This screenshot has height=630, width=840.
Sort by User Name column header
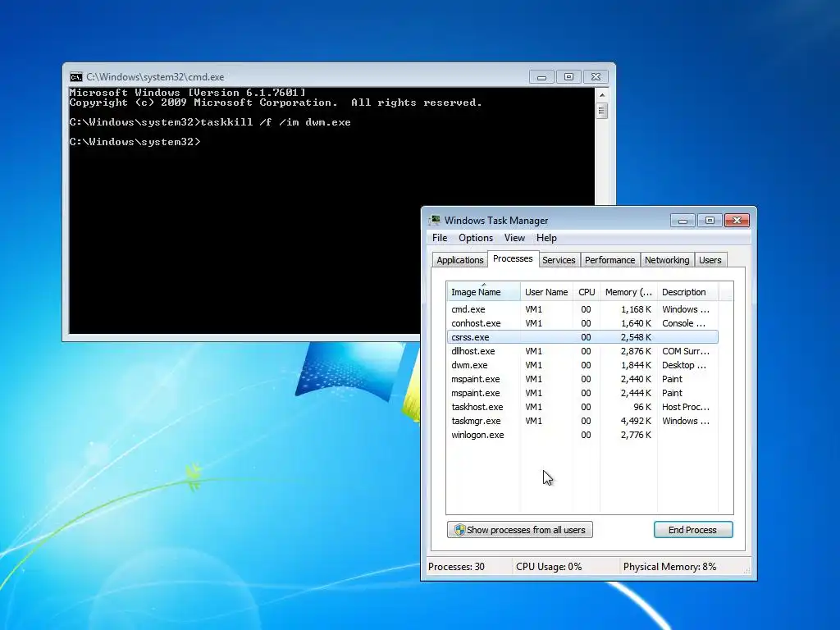click(x=546, y=292)
